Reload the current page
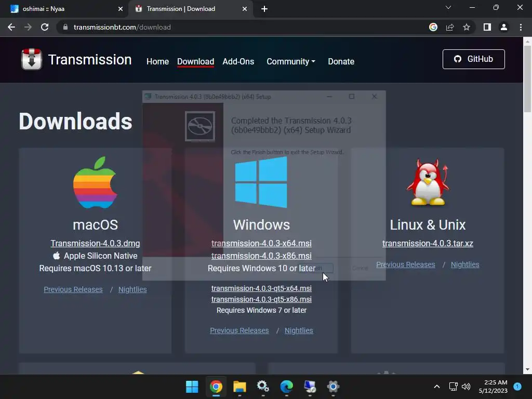 click(45, 27)
